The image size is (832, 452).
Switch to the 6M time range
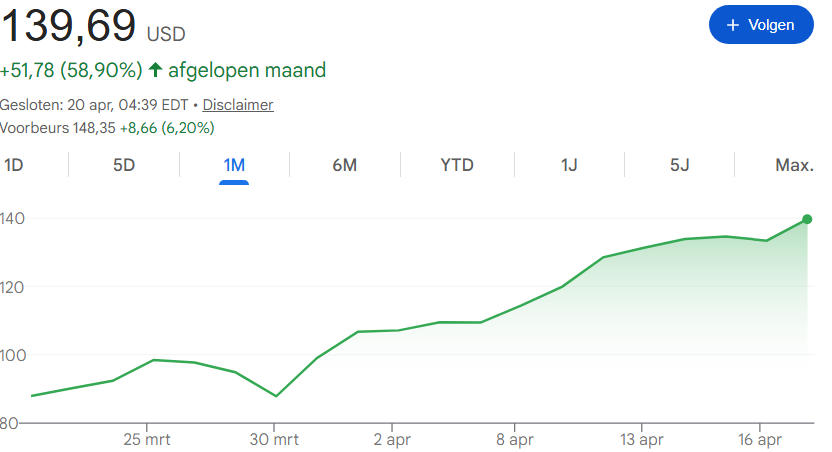point(344,165)
